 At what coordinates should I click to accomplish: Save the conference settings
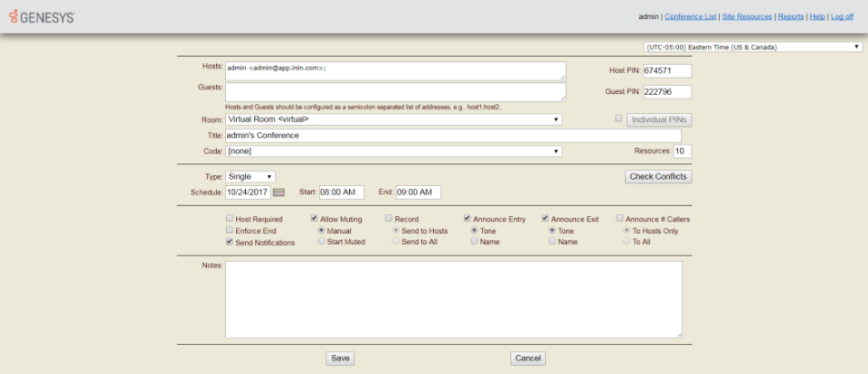point(340,358)
